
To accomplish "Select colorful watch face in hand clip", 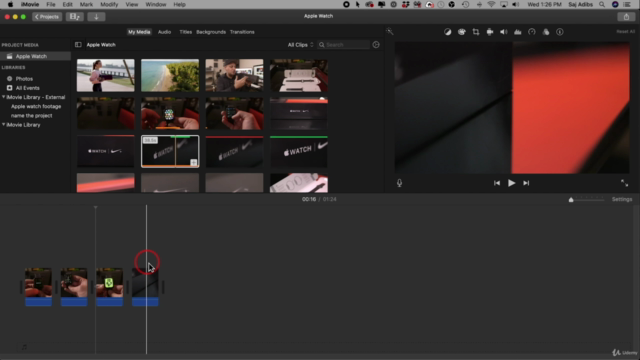I will pos(170,113).
